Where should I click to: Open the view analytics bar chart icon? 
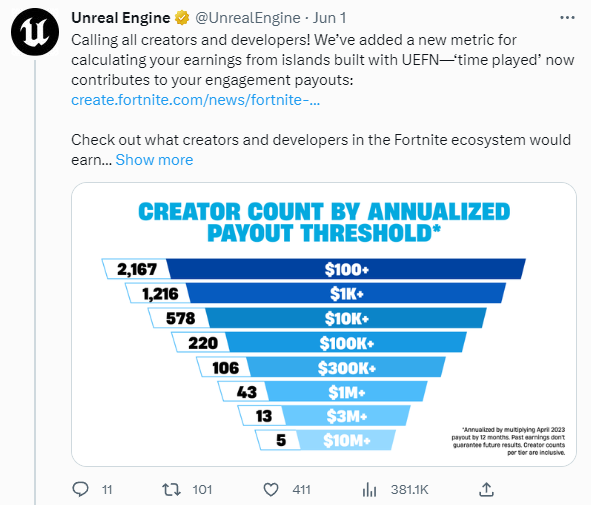coord(369,490)
